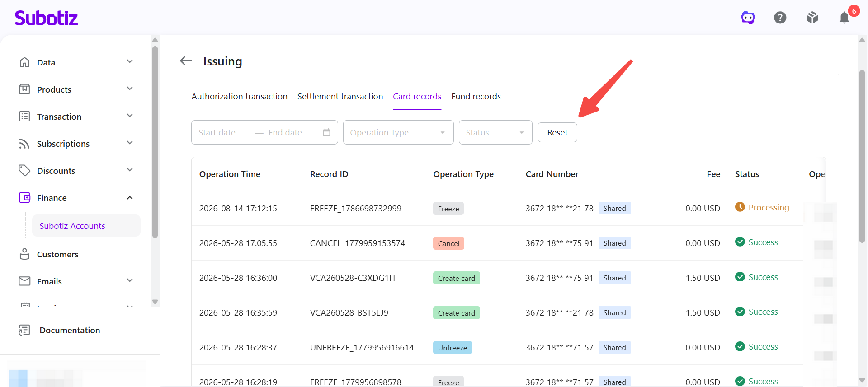Click operation time 2026-05-28 17:05:55
Image resolution: width=868 pixels, height=387 pixels.
[x=238, y=243]
